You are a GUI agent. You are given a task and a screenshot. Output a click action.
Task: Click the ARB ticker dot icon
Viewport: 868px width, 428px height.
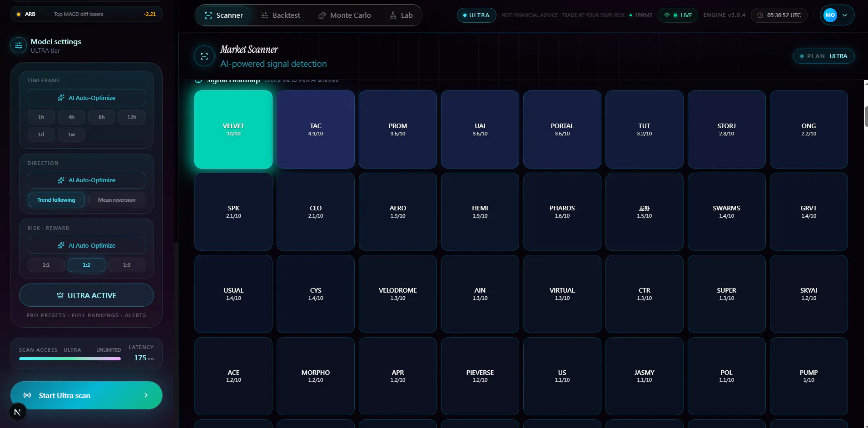pyautogui.click(x=19, y=14)
